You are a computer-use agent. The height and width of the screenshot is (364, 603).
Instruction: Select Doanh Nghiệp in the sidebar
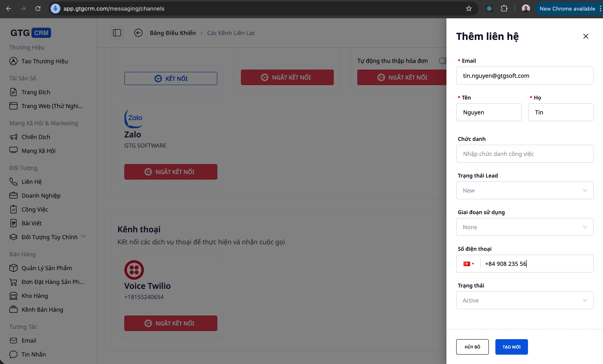[x=41, y=195]
